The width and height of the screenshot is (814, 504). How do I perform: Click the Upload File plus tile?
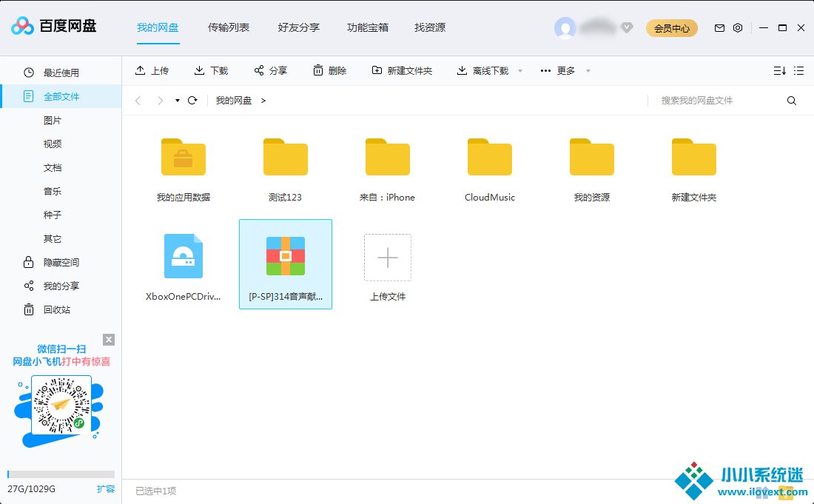click(388, 258)
